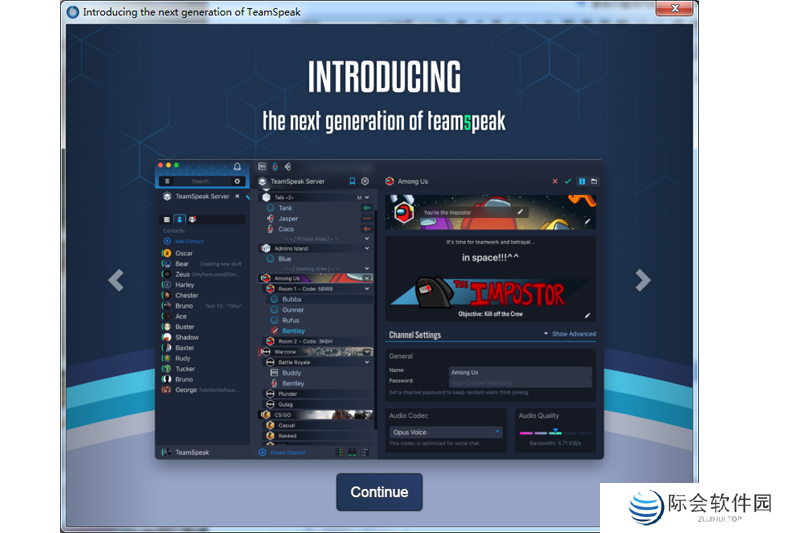Click the speaker icon in top toolbar
Viewport: 800px width, 533px height.
pos(288,166)
